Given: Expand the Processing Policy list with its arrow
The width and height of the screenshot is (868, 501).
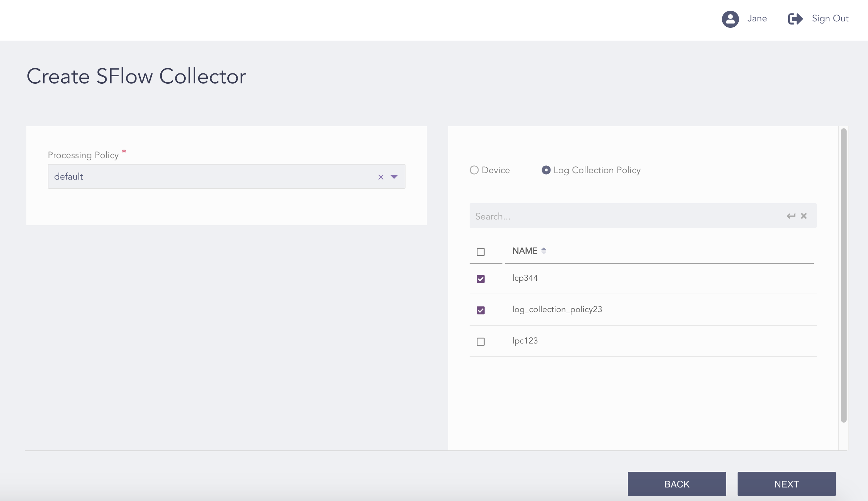Looking at the screenshot, I should coord(394,177).
